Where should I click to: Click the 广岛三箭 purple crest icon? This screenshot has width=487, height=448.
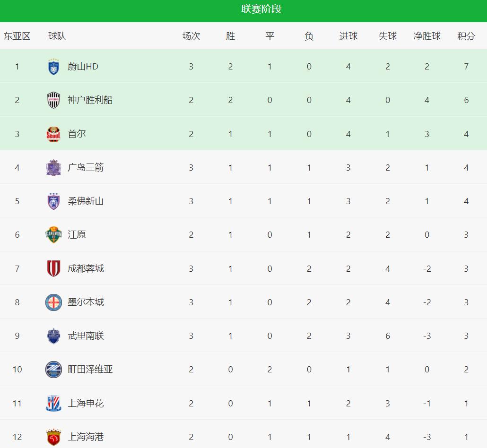pos(53,168)
